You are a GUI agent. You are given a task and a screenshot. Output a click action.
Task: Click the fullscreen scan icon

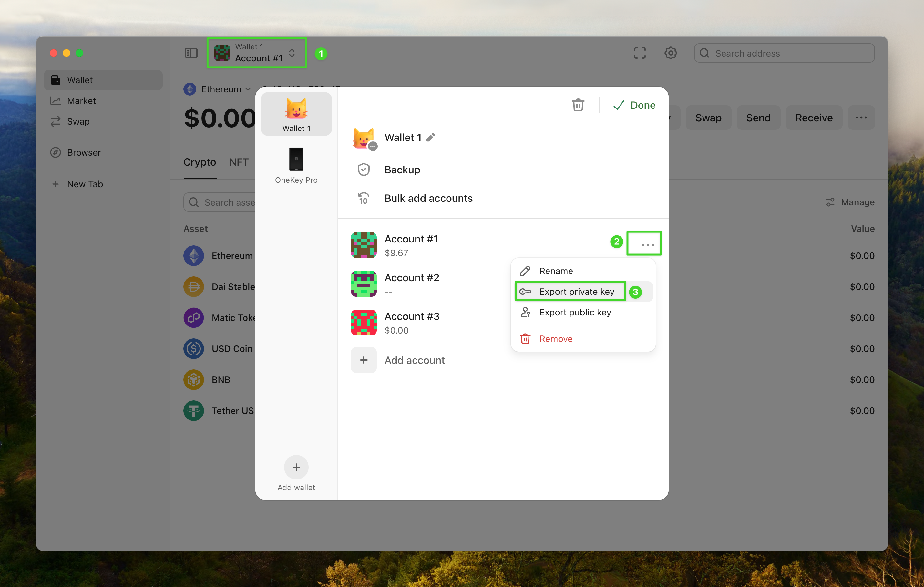(639, 53)
